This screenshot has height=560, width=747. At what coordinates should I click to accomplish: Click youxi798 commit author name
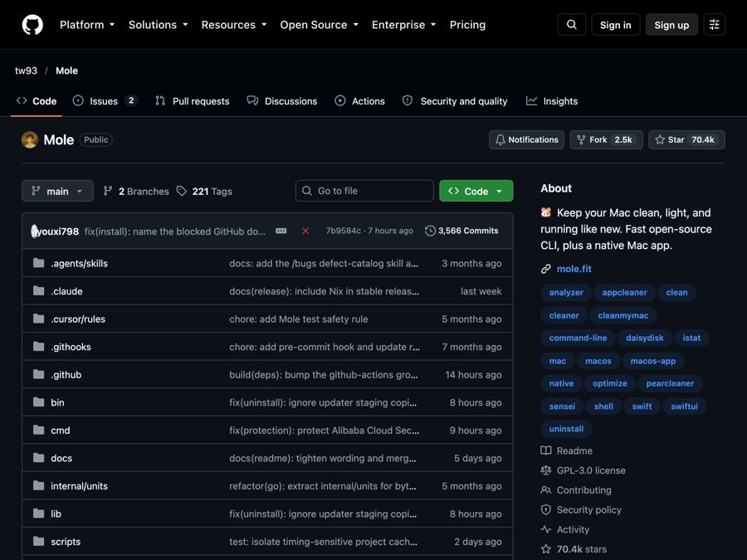pos(58,231)
